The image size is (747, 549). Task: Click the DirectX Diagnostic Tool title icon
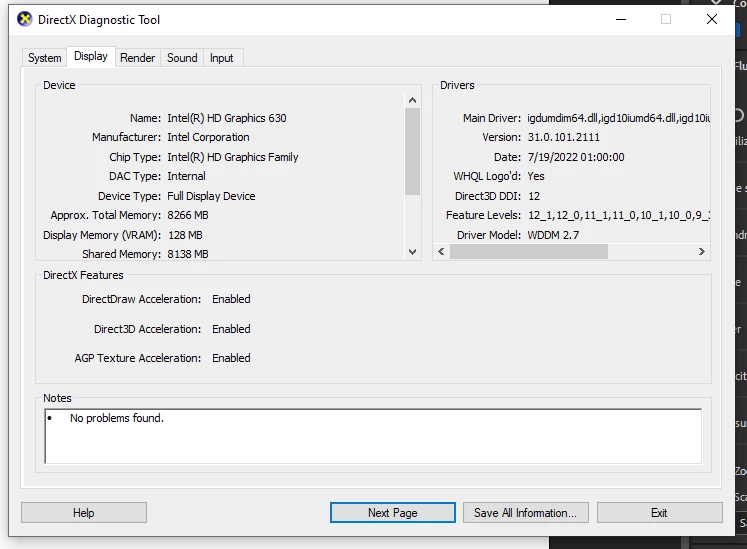[24, 20]
